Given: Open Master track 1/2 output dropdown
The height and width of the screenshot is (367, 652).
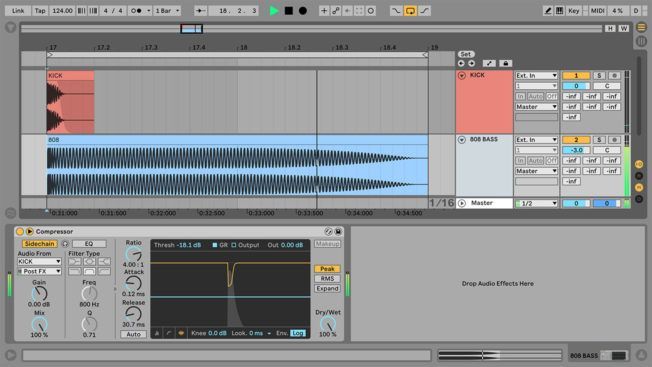Looking at the screenshot, I should [x=536, y=203].
